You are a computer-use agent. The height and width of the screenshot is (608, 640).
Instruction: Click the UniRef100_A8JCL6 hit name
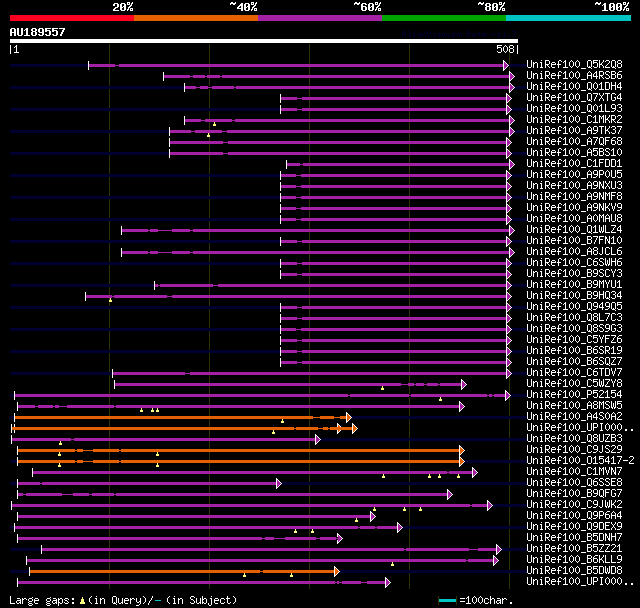(574, 252)
